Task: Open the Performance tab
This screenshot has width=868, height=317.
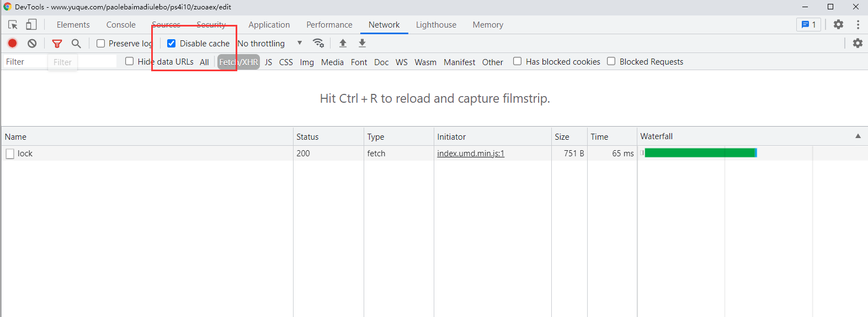Action: point(329,25)
